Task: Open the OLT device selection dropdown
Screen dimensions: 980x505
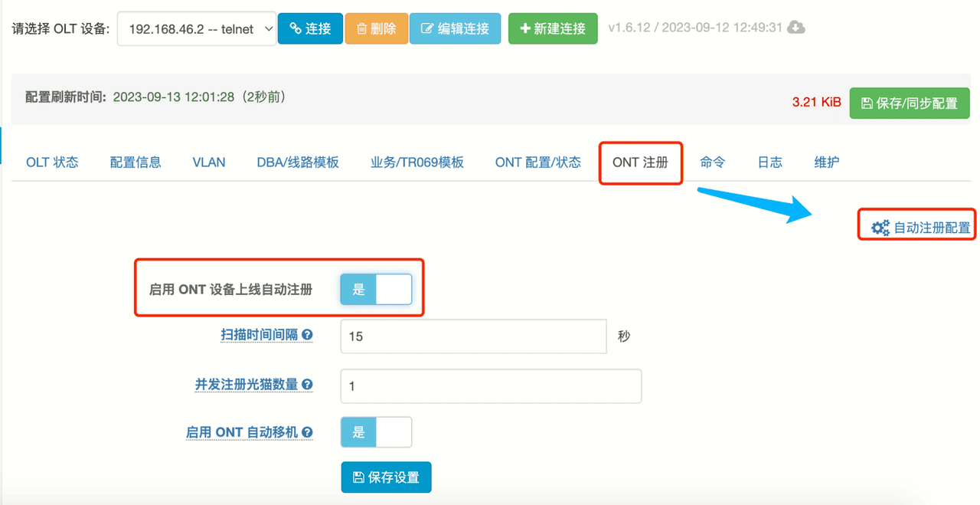Action: [x=197, y=28]
